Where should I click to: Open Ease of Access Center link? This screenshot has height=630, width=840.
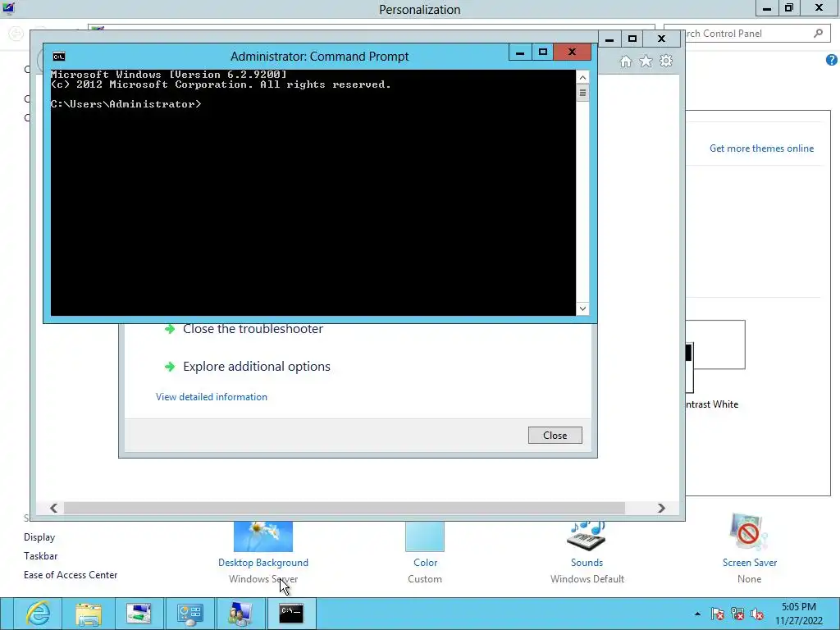click(x=71, y=575)
